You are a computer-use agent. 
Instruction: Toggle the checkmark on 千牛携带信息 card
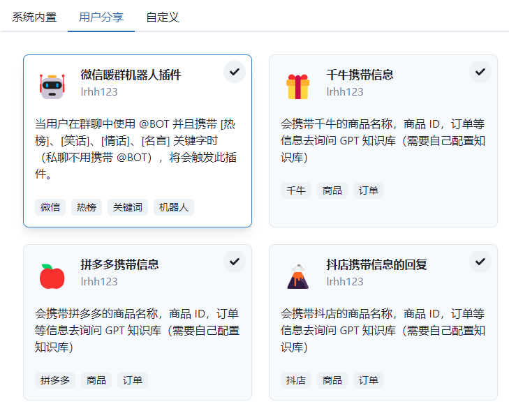(x=480, y=72)
